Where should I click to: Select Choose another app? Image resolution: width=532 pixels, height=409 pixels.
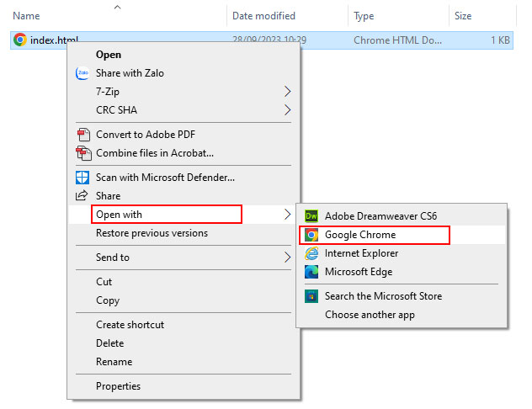[370, 315]
